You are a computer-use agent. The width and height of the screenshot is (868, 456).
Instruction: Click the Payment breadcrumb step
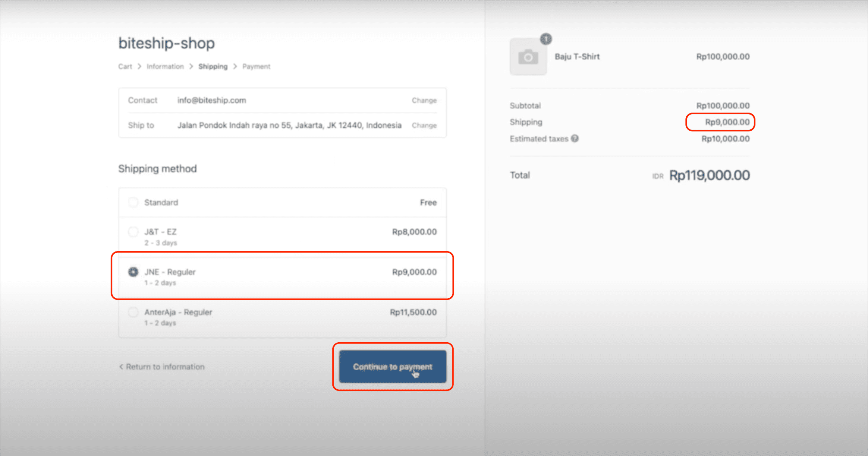(256, 66)
